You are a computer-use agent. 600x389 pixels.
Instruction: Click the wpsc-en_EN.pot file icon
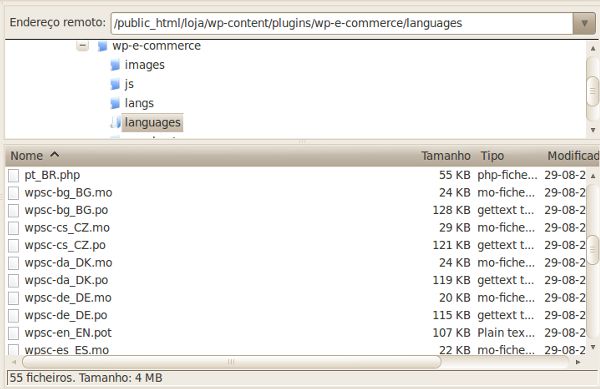(13, 333)
